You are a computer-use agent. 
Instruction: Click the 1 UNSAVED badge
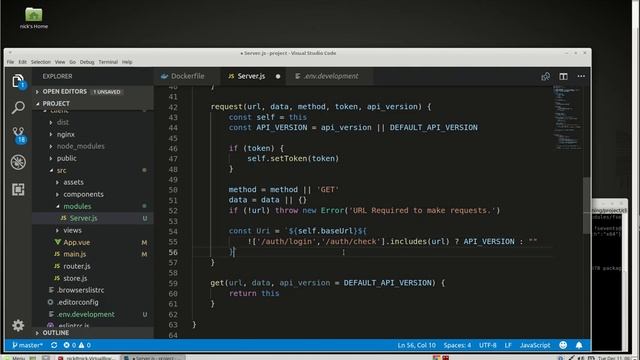point(107,92)
